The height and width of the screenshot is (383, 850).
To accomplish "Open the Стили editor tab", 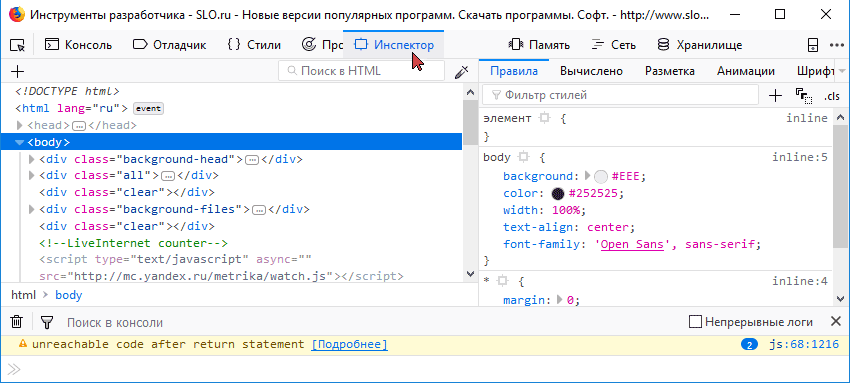I will (254, 45).
